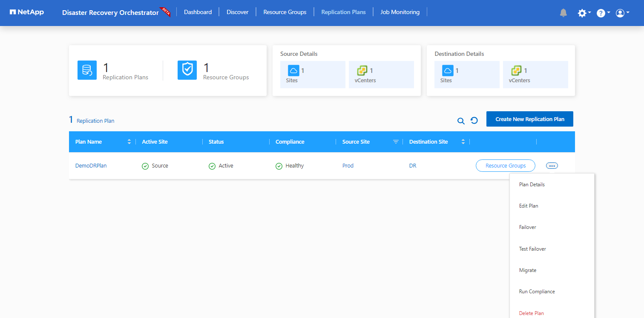
Task: Sort table by Destination Site column
Action: [x=463, y=142]
